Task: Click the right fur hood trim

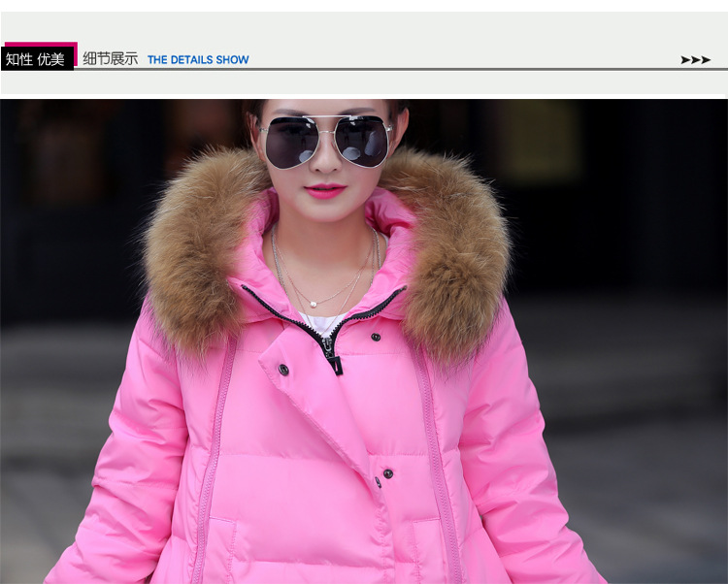Action: (454, 252)
